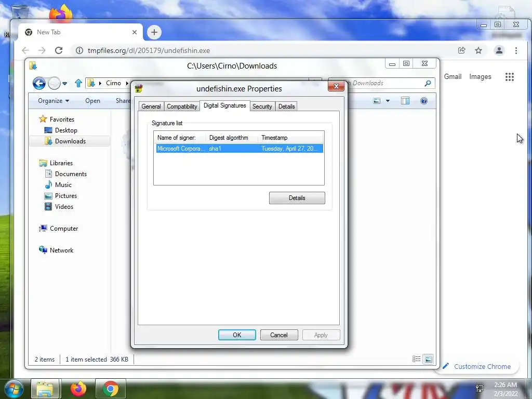Screen dimensions: 532x399
Task: Select the Microsoft Corporation signature row
Action: [x=239, y=149]
